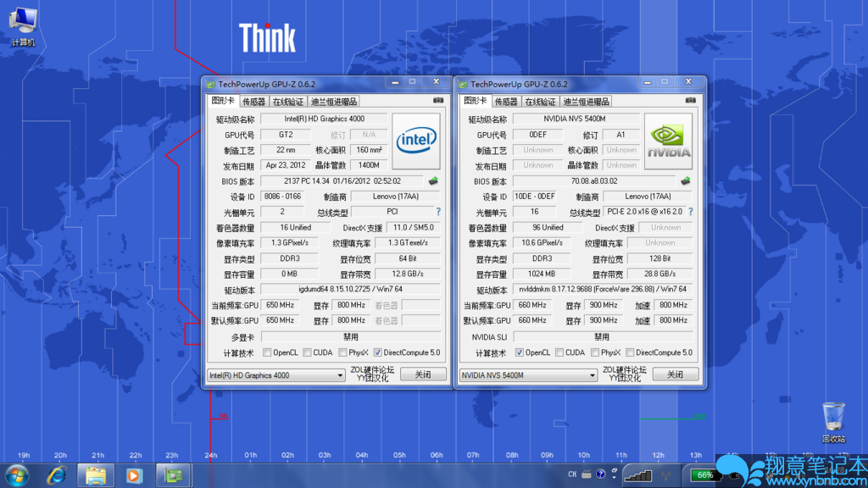Toggle CUDA checkbox in NVIDIA window
This screenshot has width=868, height=488.
[559, 352]
